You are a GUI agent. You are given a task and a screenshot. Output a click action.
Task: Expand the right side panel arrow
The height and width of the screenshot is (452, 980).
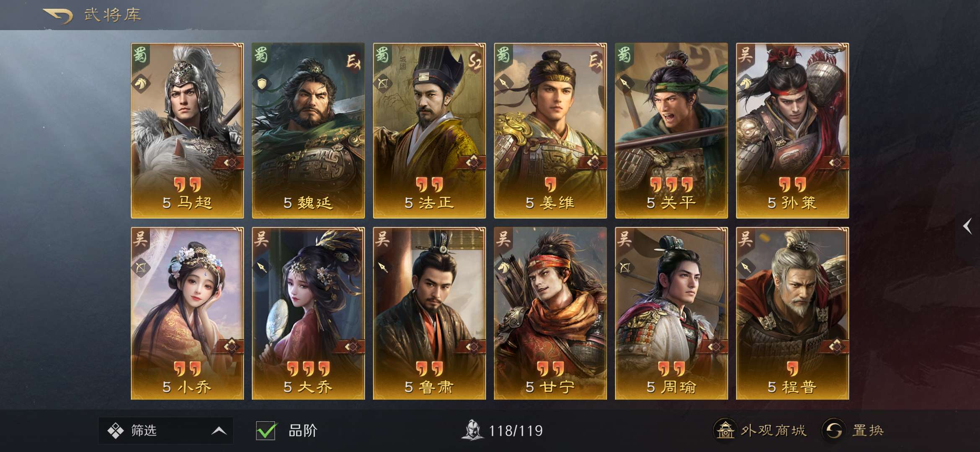pos(967,226)
